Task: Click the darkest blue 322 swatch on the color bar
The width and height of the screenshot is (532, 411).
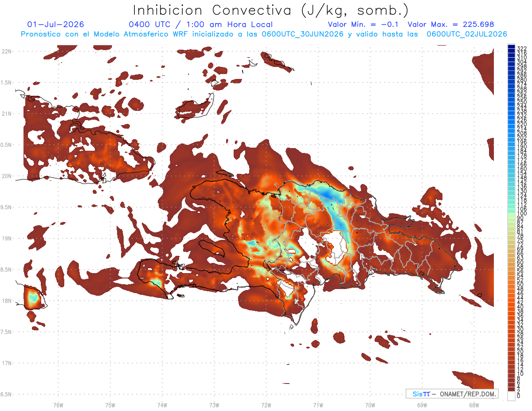Action: click(x=512, y=47)
